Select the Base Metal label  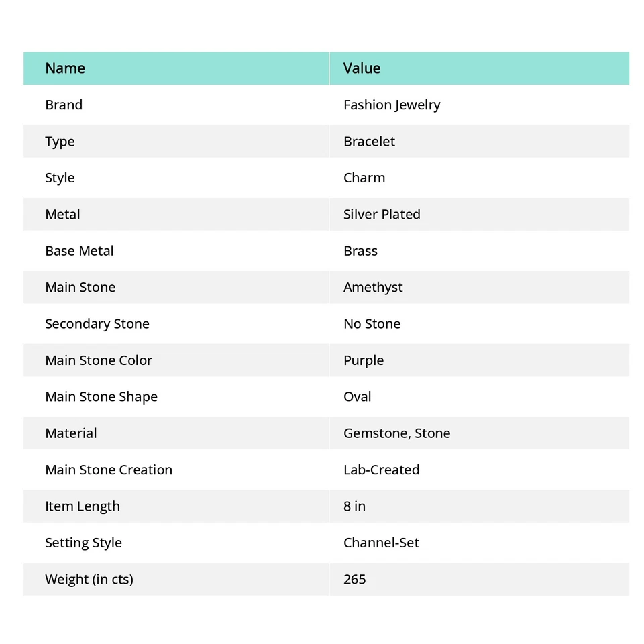[x=79, y=251]
